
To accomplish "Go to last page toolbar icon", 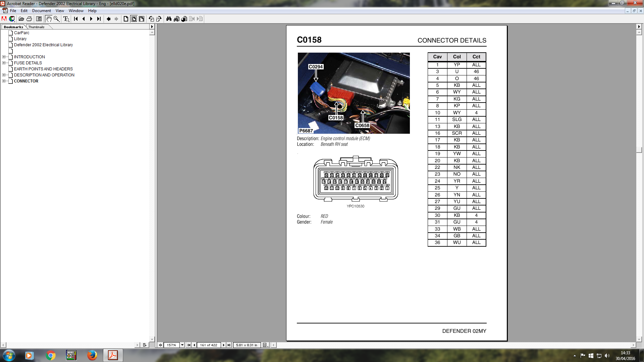I will [99, 19].
